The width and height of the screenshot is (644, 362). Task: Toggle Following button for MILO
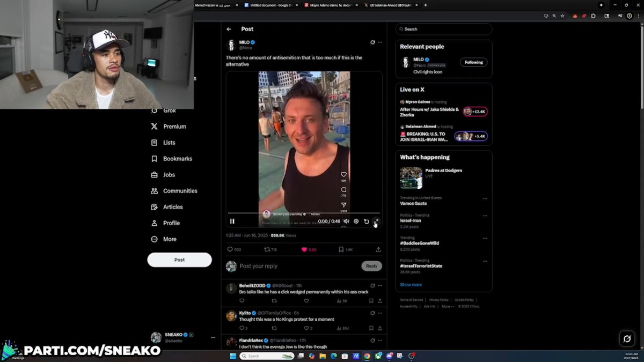point(473,62)
